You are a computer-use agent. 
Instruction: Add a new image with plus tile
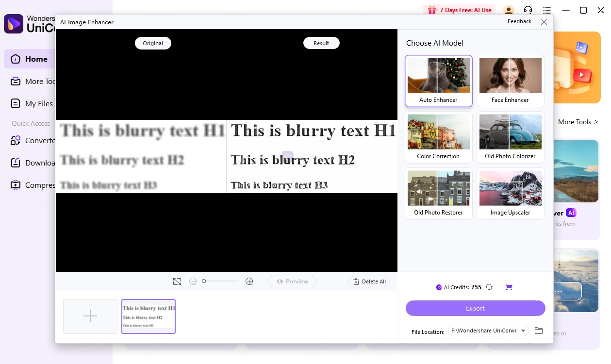pyautogui.click(x=90, y=316)
